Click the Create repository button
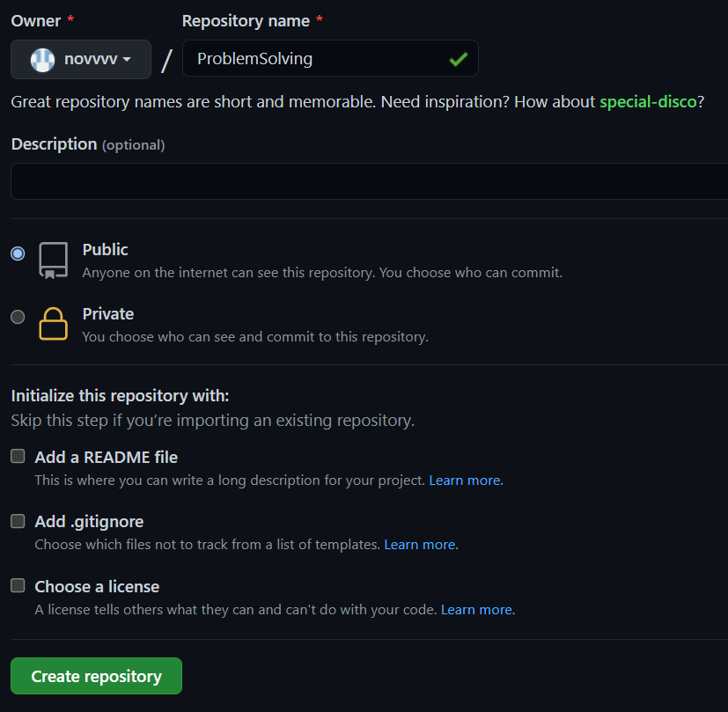The width and height of the screenshot is (728, 712). (x=96, y=676)
